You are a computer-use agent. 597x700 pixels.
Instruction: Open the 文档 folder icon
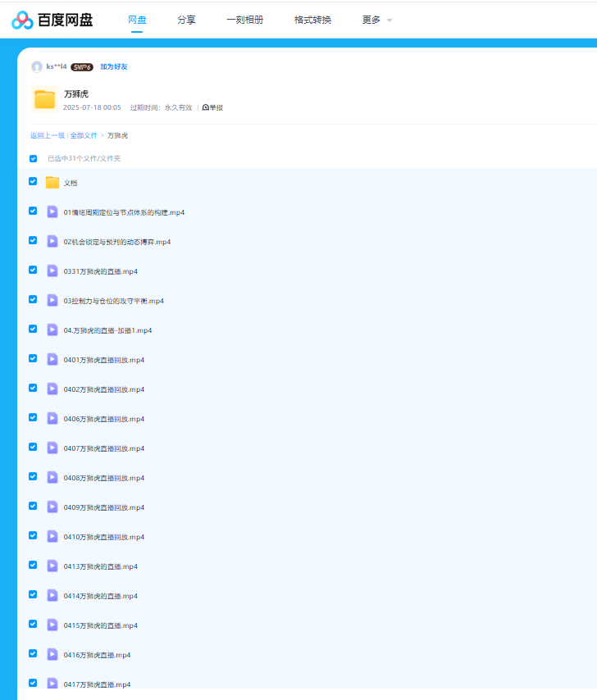52,182
